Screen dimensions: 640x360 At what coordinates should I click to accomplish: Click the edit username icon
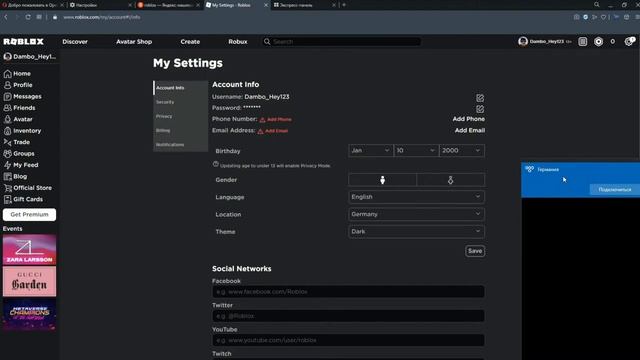coord(480,98)
